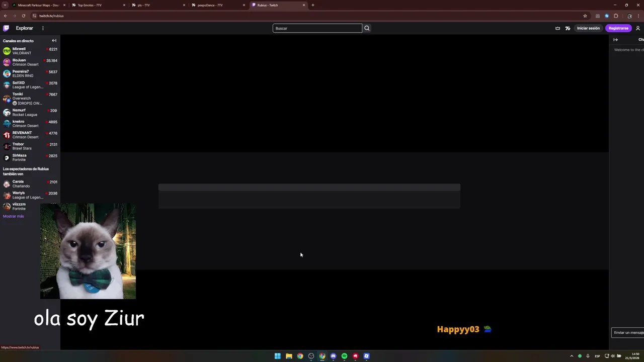Open knekro's Crimson Desert channel

30,124
